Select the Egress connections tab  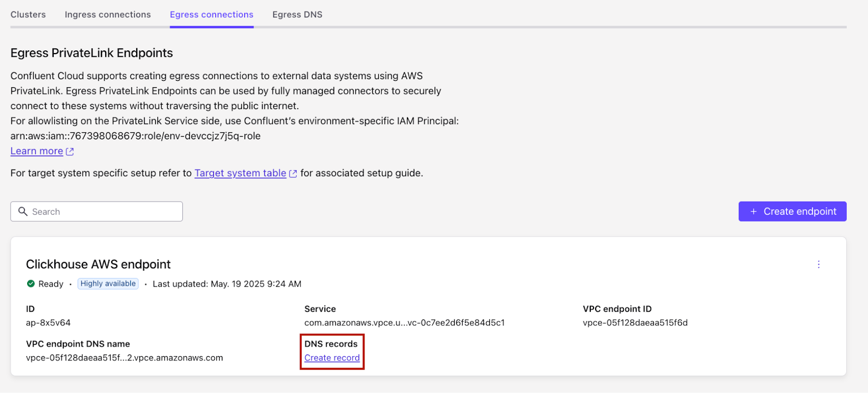coord(212,15)
